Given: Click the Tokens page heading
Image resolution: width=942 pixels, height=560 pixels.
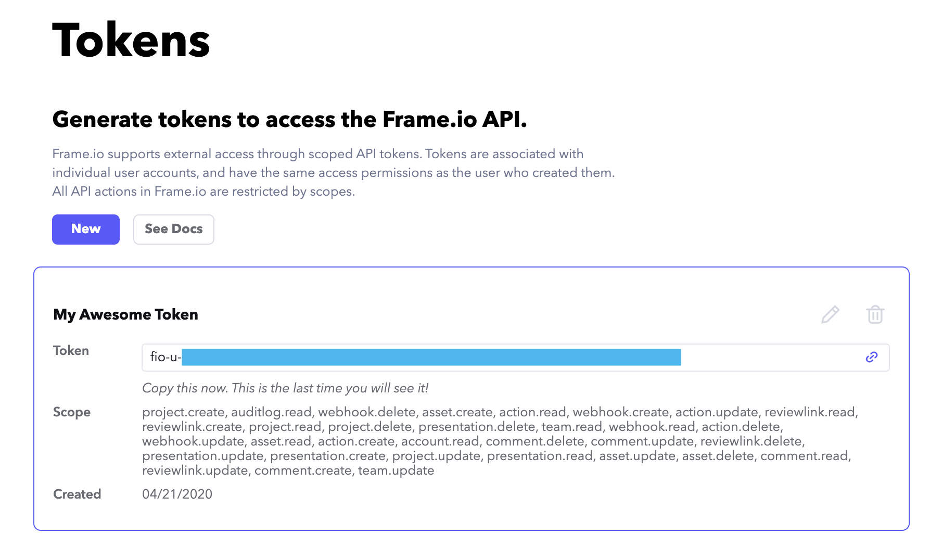Looking at the screenshot, I should click(x=131, y=41).
